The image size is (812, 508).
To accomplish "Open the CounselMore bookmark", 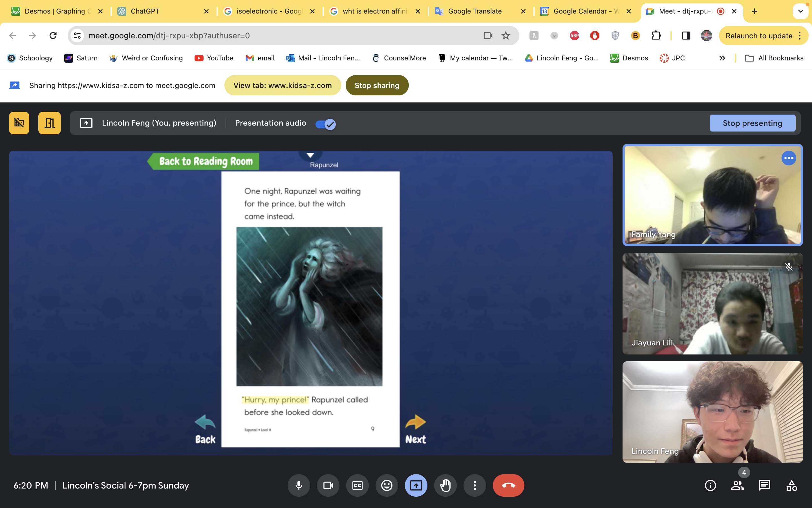I will [x=399, y=58].
